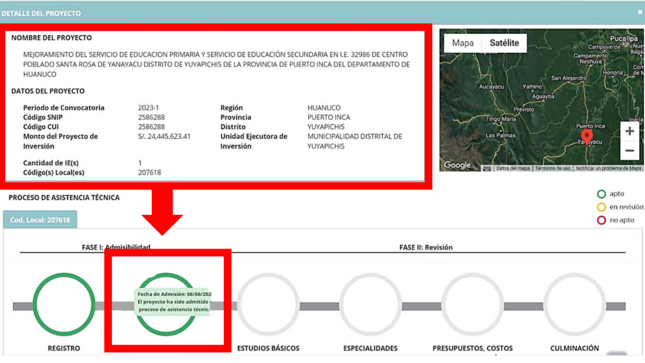Zoom in on the map
Image resolution: width=645 pixels, height=363 pixels.
point(629,131)
